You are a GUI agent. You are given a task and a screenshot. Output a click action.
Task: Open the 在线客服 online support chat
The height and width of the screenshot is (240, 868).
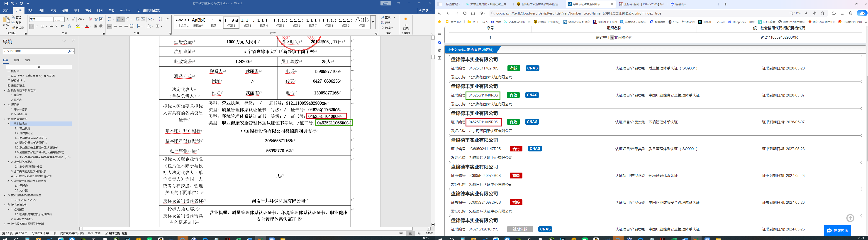[x=837, y=230]
